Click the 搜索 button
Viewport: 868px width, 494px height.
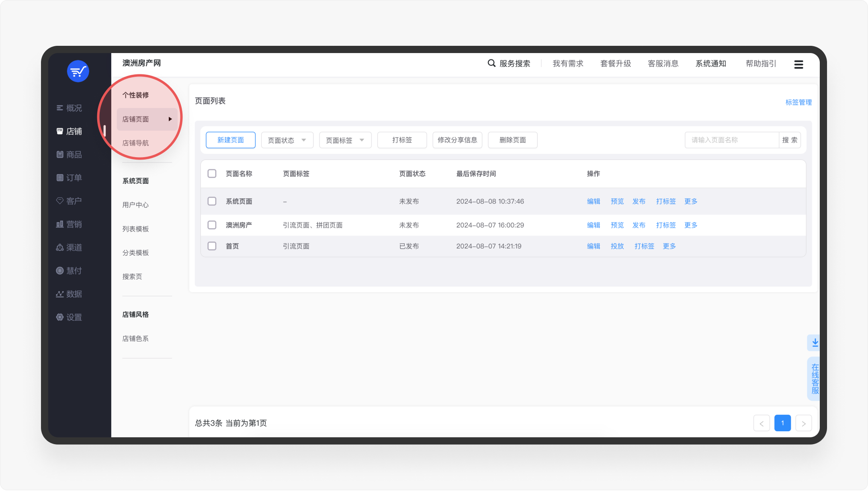(x=790, y=140)
